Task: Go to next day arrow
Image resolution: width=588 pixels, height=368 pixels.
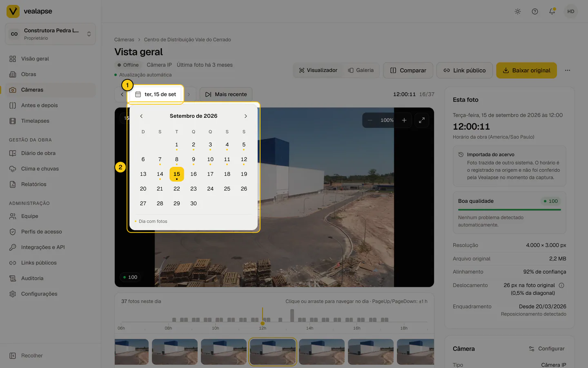Action: pos(189,94)
